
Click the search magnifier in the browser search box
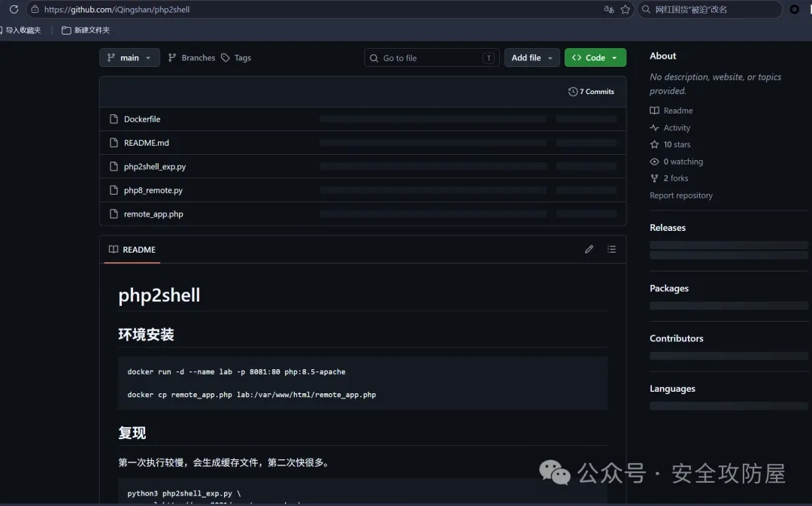point(647,9)
